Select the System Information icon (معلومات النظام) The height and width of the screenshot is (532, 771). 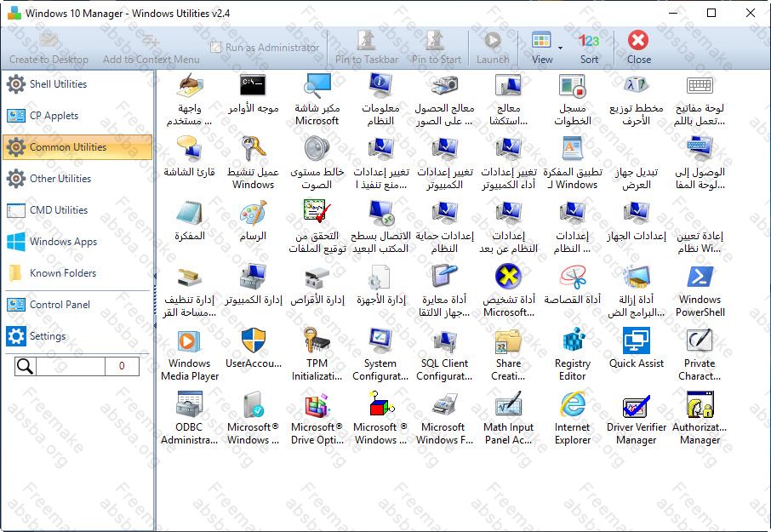(x=380, y=86)
